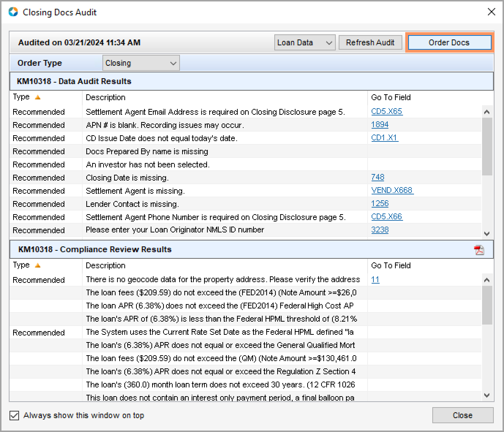Toggle Always show this window on top
504x432 pixels.
click(14, 416)
